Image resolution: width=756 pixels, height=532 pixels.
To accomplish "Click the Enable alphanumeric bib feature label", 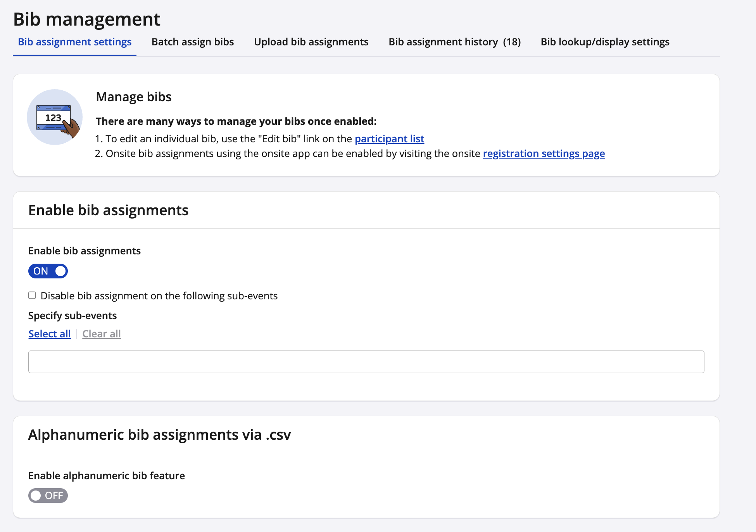I will (107, 476).
